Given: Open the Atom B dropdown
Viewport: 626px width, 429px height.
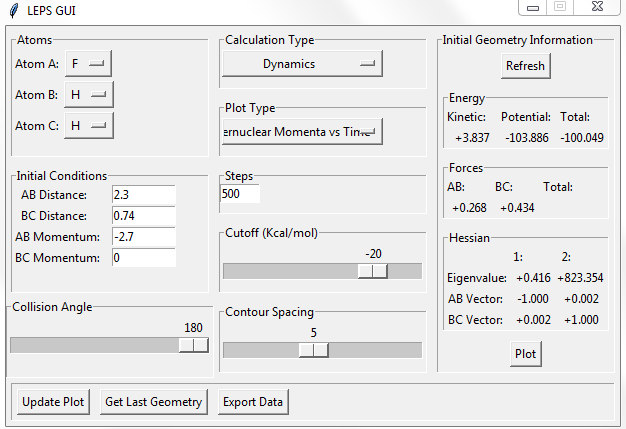Looking at the screenshot, I should (x=89, y=95).
